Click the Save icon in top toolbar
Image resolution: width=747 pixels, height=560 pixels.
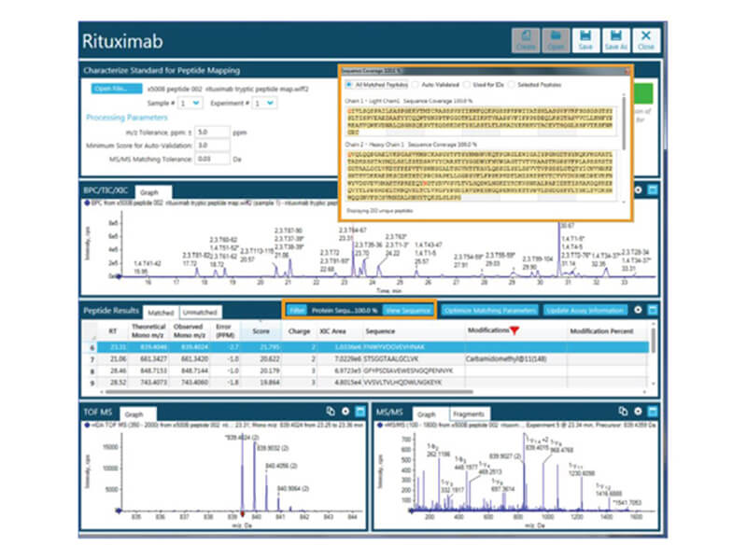pyautogui.click(x=585, y=41)
